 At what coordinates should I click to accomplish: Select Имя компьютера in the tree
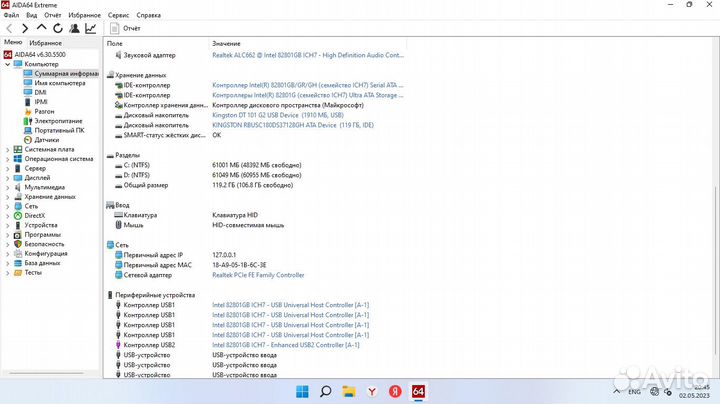coord(55,83)
